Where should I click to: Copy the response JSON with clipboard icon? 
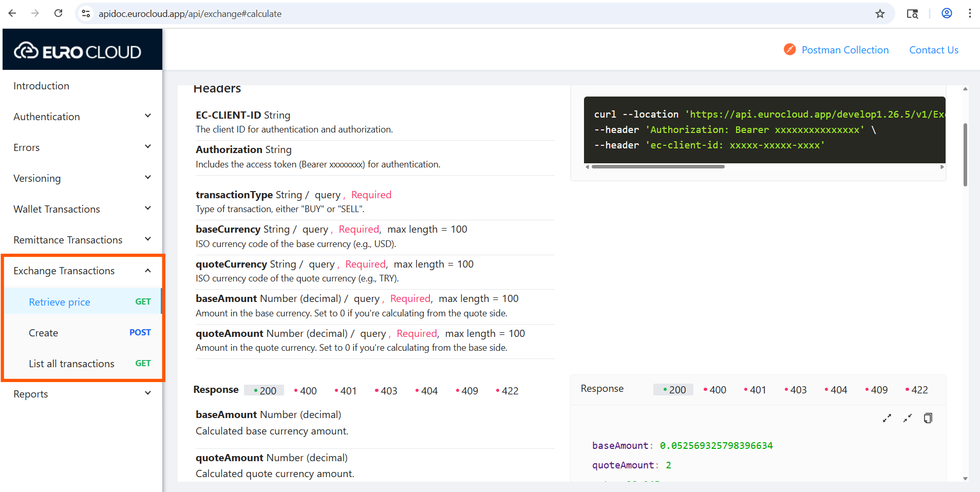(x=928, y=418)
